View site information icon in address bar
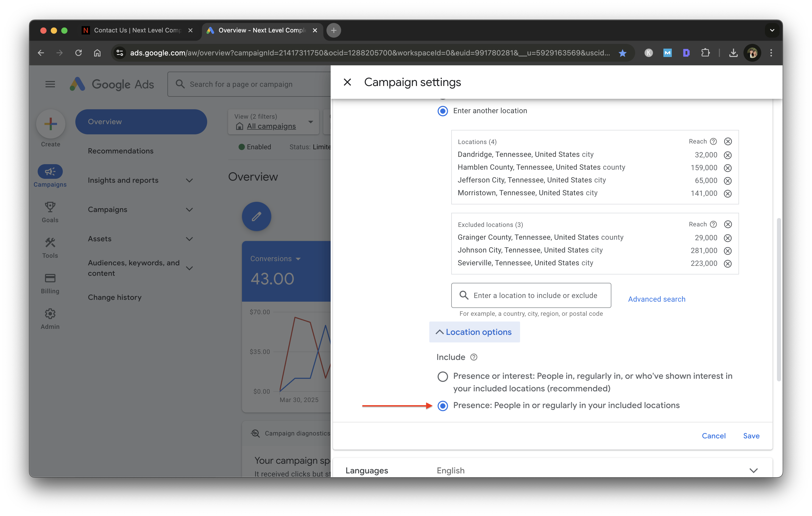The width and height of the screenshot is (812, 516). (119, 53)
